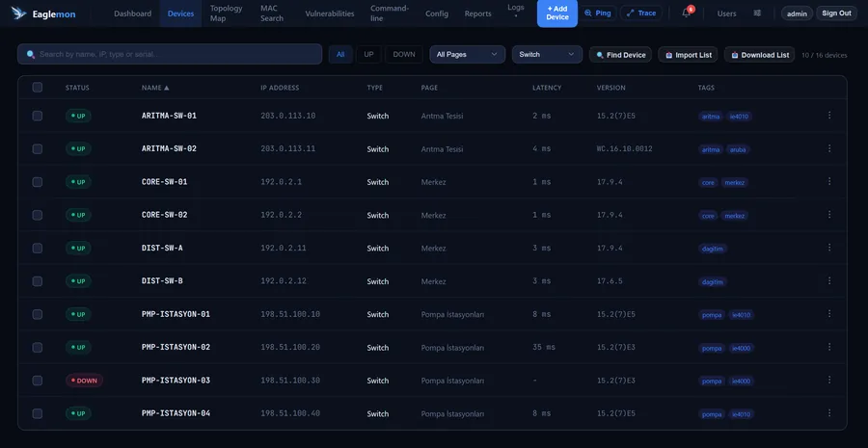Open the MAC Search tab
Viewport: 868px width, 448px height.
coord(272,13)
